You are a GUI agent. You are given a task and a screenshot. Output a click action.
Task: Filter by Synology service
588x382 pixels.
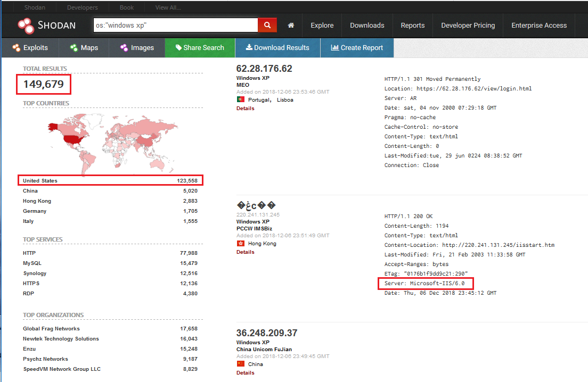(x=110, y=273)
